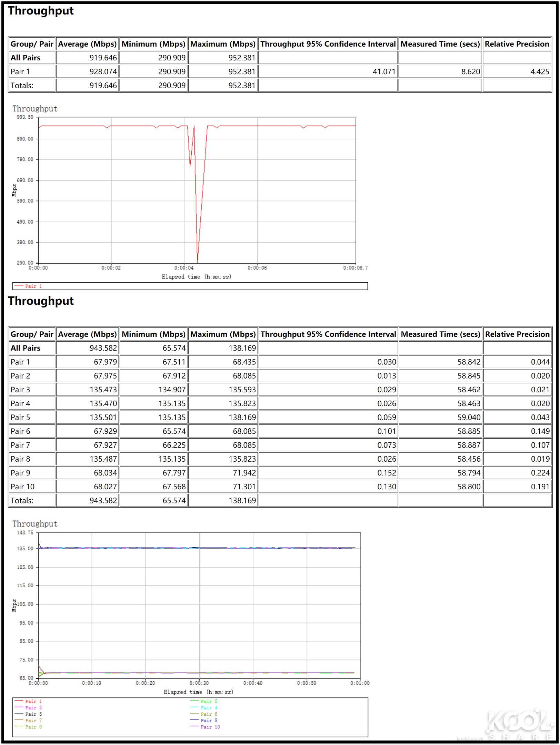Select Pair 1 measured time 58.842
This screenshot has width=560, height=745.
(469, 362)
